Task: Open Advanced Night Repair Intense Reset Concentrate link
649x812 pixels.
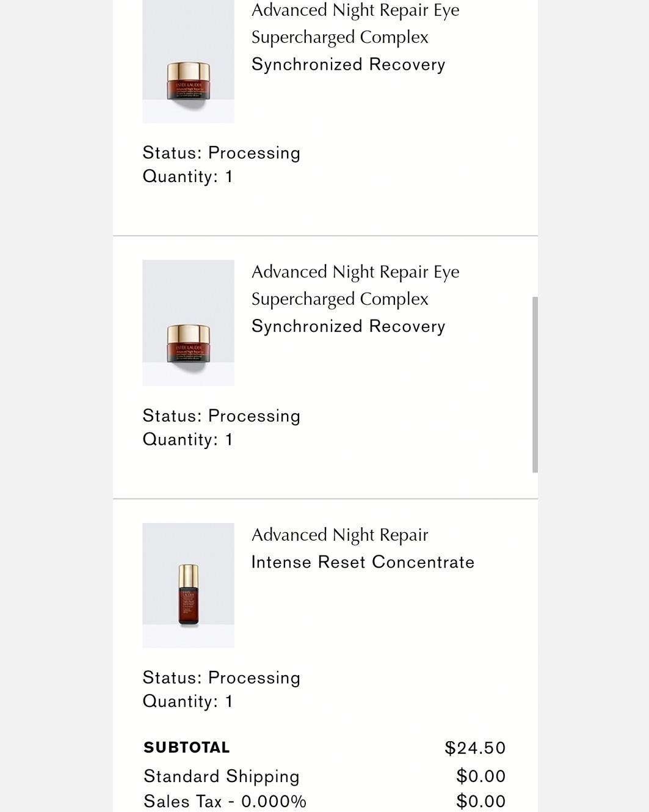Action: (363, 548)
